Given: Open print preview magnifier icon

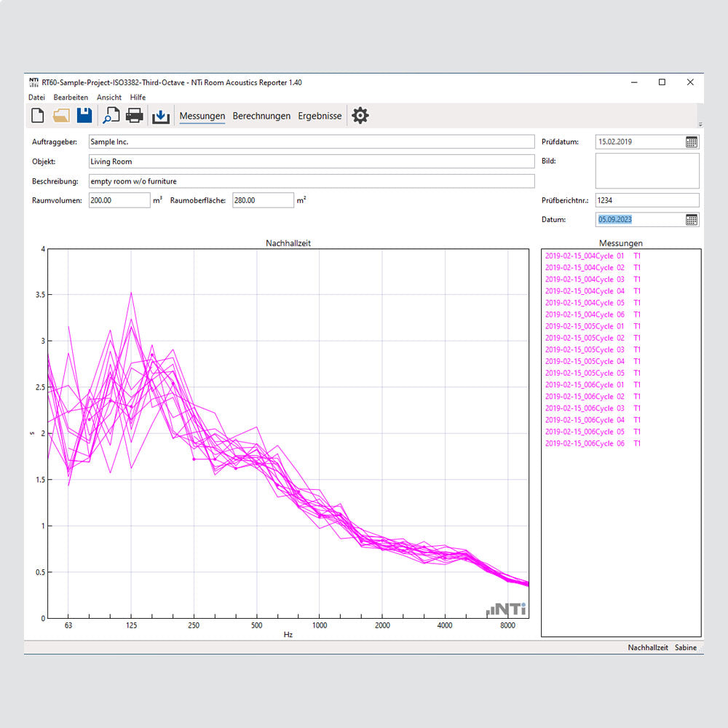Looking at the screenshot, I should [x=111, y=115].
